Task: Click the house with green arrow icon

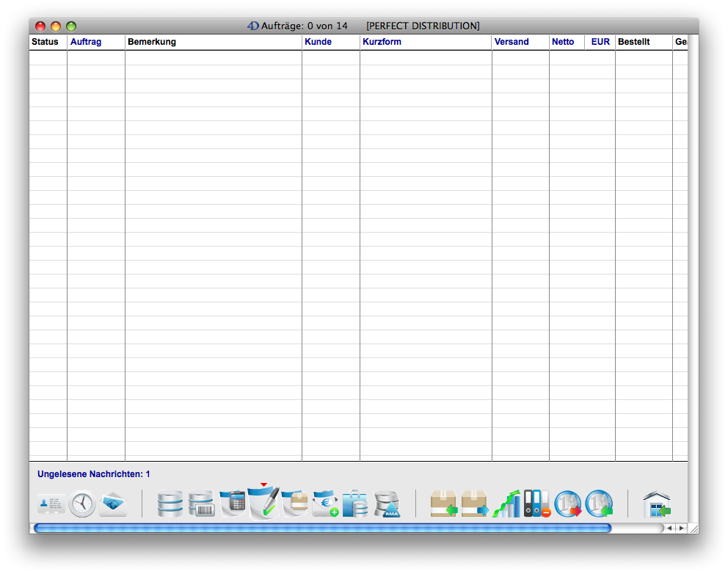Action: coord(657,505)
